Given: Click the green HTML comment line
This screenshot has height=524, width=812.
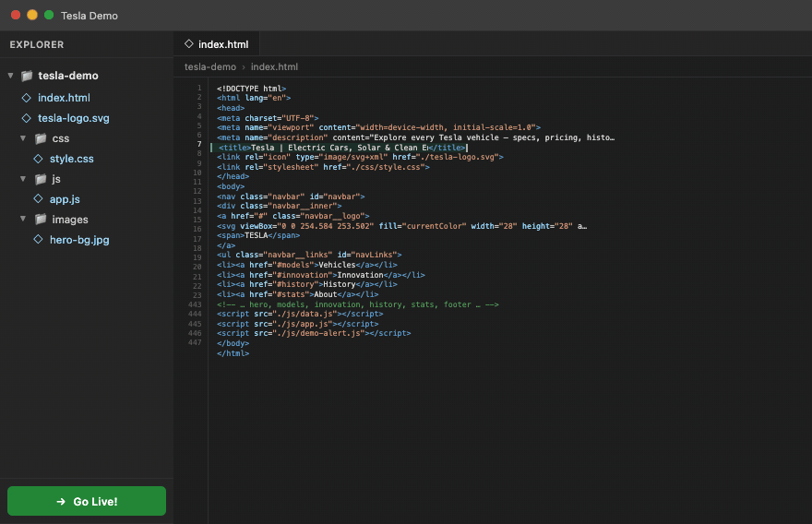Looking at the screenshot, I should click(358, 304).
